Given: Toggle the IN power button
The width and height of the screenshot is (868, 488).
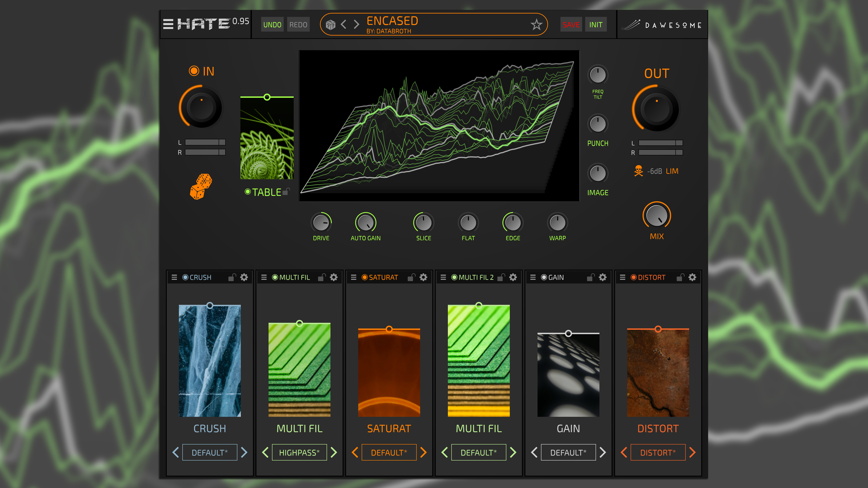Looking at the screenshot, I should click(194, 71).
